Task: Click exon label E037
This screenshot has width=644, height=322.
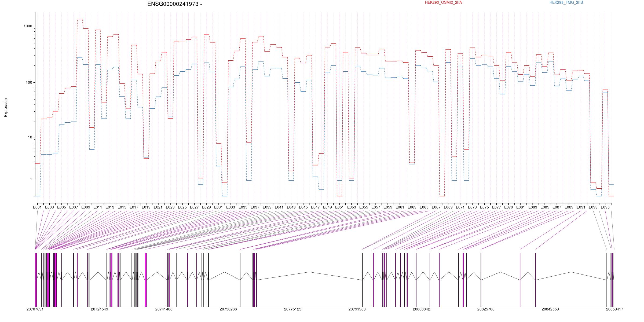Action: point(255,207)
